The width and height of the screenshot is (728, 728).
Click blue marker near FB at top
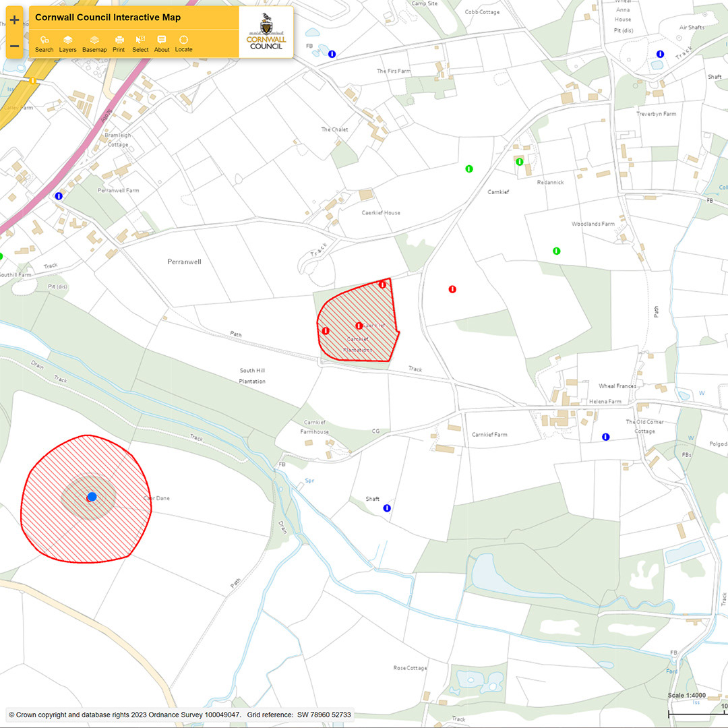(332, 55)
